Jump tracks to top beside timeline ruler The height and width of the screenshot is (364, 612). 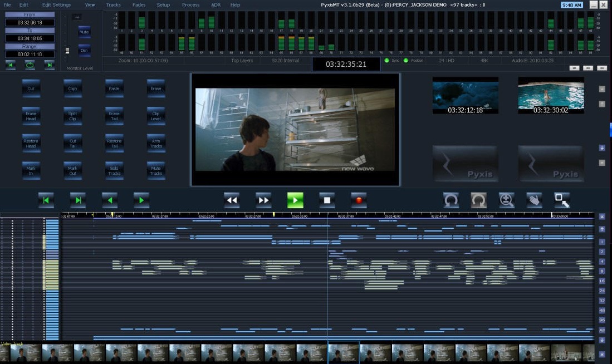pyautogui.click(x=602, y=217)
